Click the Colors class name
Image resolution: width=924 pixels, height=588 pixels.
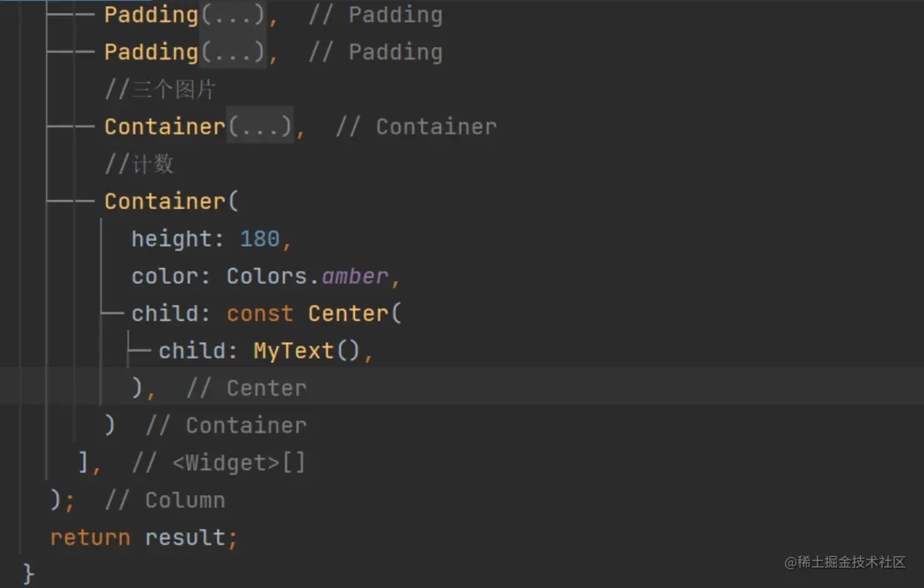click(266, 276)
